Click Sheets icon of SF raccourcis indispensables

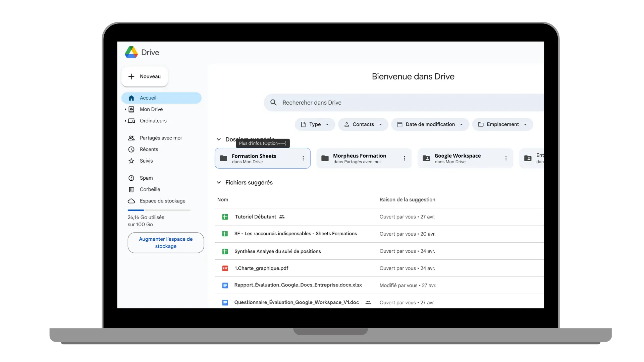(225, 234)
